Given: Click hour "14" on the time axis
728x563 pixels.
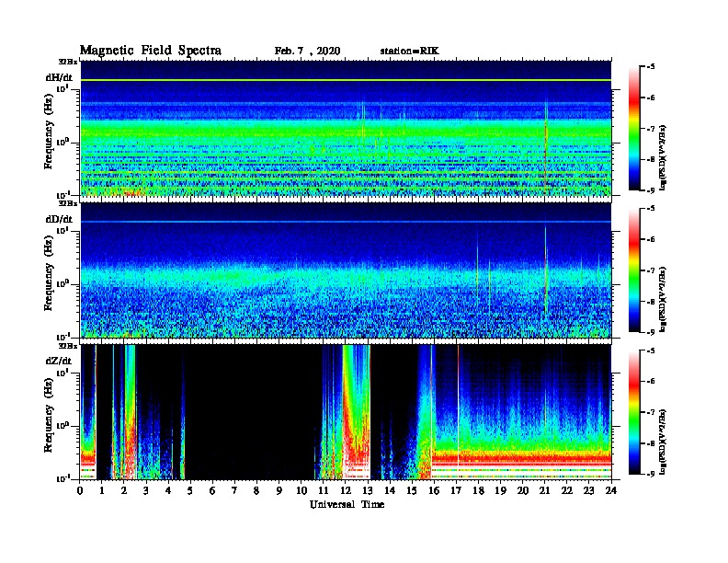Looking at the screenshot, I should coord(390,491).
